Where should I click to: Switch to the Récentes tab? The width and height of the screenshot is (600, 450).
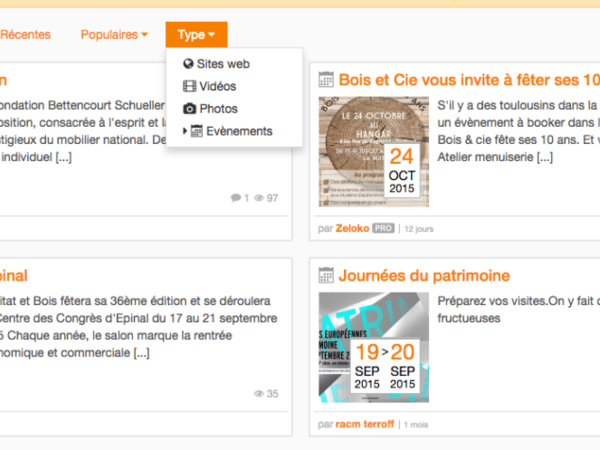(x=26, y=35)
